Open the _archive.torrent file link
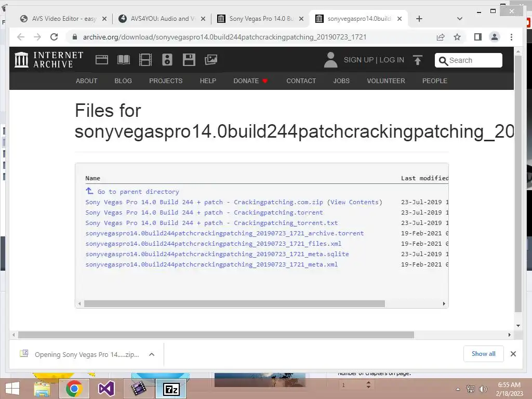 pos(224,233)
